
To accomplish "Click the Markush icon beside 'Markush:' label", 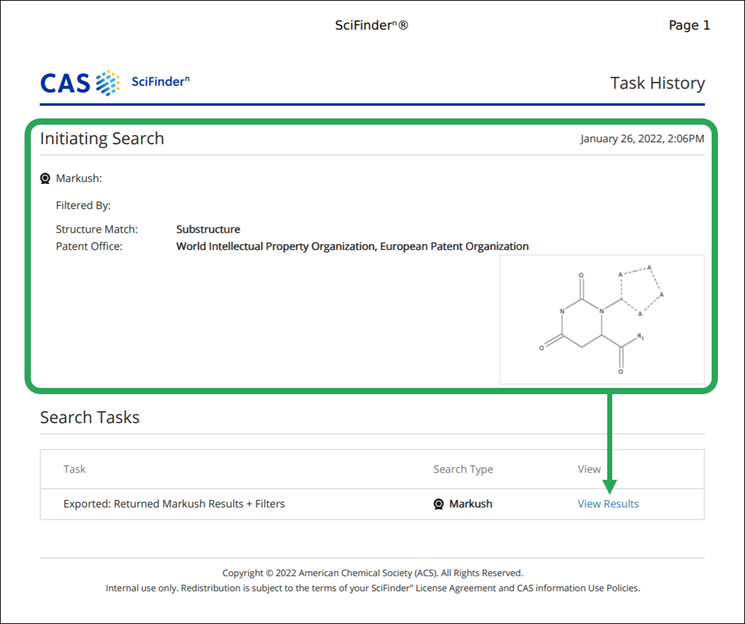I will (x=45, y=179).
